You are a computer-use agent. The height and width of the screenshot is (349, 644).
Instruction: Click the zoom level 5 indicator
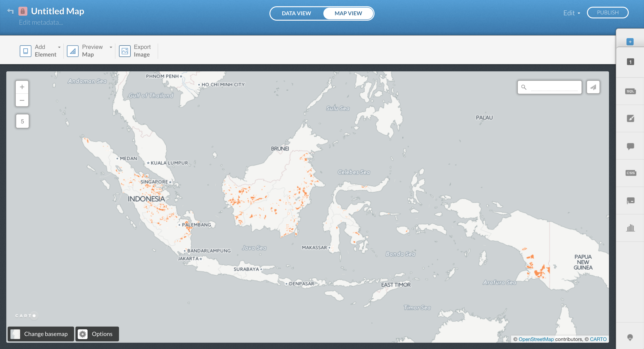(x=22, y=121)
